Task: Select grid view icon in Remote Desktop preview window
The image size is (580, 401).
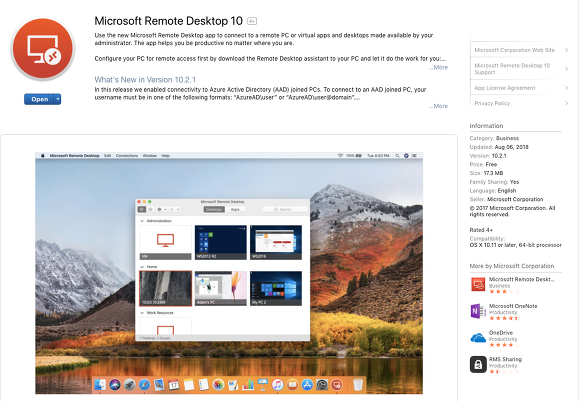Action: click(142, 209)
